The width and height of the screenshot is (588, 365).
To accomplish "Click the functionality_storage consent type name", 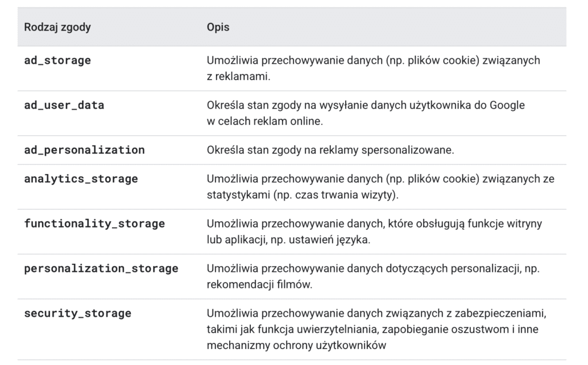I will 94,224.
